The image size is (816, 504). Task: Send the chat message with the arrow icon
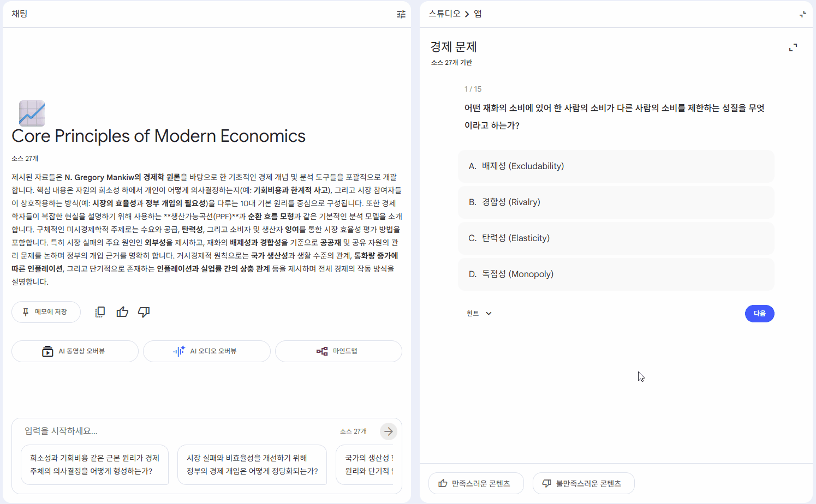pyautogui.click(x=388, y=431)
